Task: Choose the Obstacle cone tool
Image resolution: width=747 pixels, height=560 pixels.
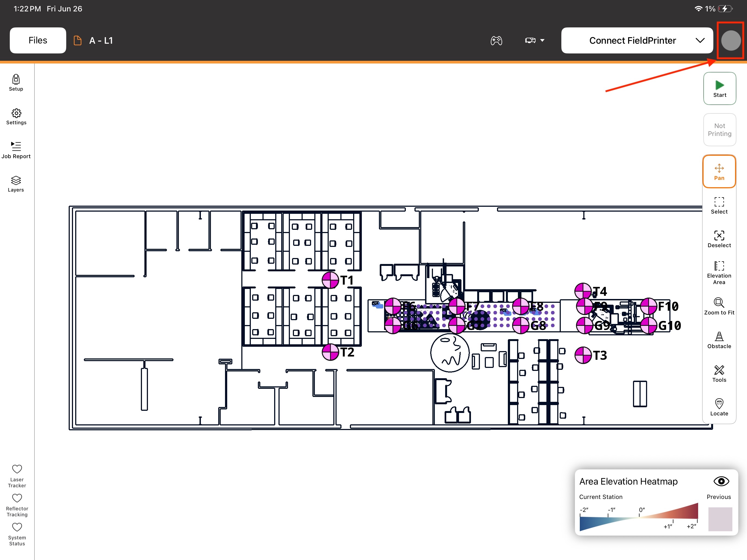Action: tap(719, 340)
